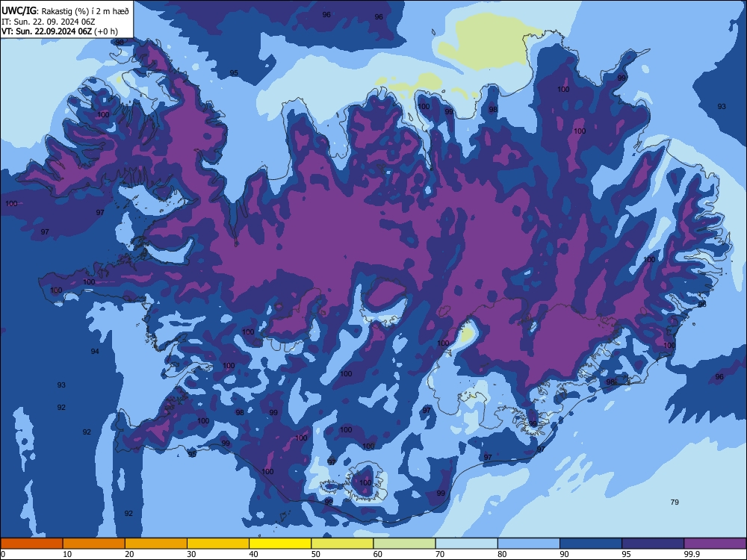Click the legend tick label '20'

click(129, 554)
